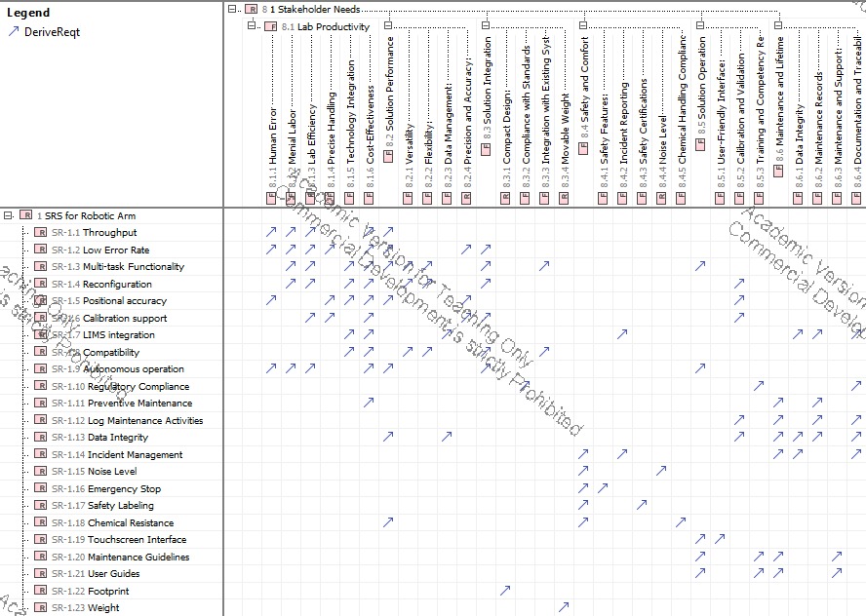
Task: Click the SR-1.21 User Guides icon
Action: (x=40, y=573)
